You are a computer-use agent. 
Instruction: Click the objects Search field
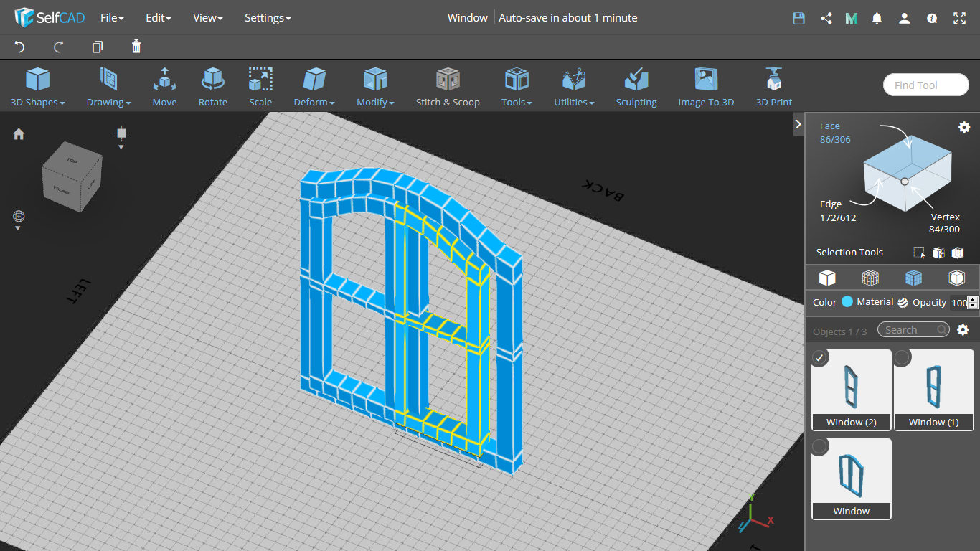click(x=913, y=330)
